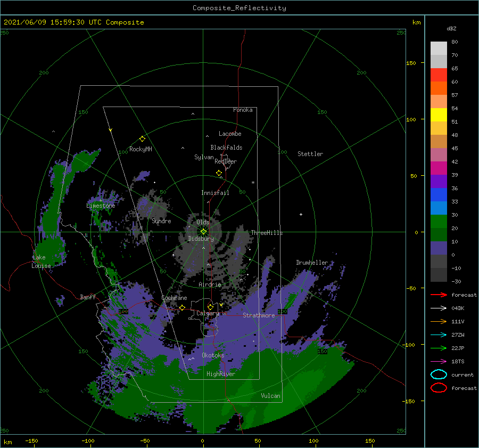The height and width of the screenshot is (448, 479).
Task: Click the 65 dBZ red color swatch
Action: pyautogui.click(x=439, y=75)
